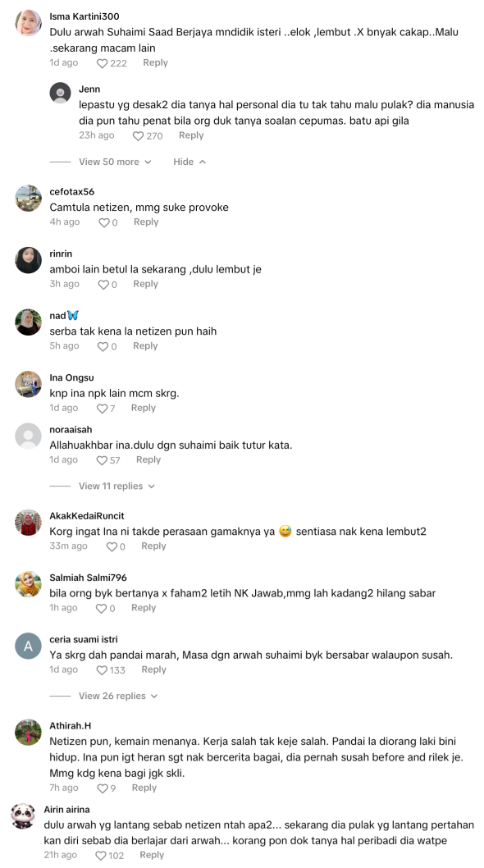Like Ina Ongsu's comment
The width and height of the screenshot is (484, 868).
[x=102, y=409]
